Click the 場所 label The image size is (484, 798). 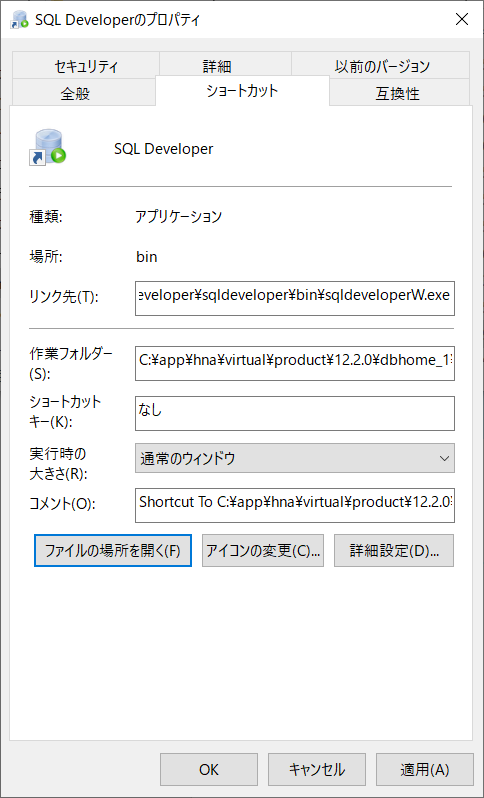pos(46,257)
